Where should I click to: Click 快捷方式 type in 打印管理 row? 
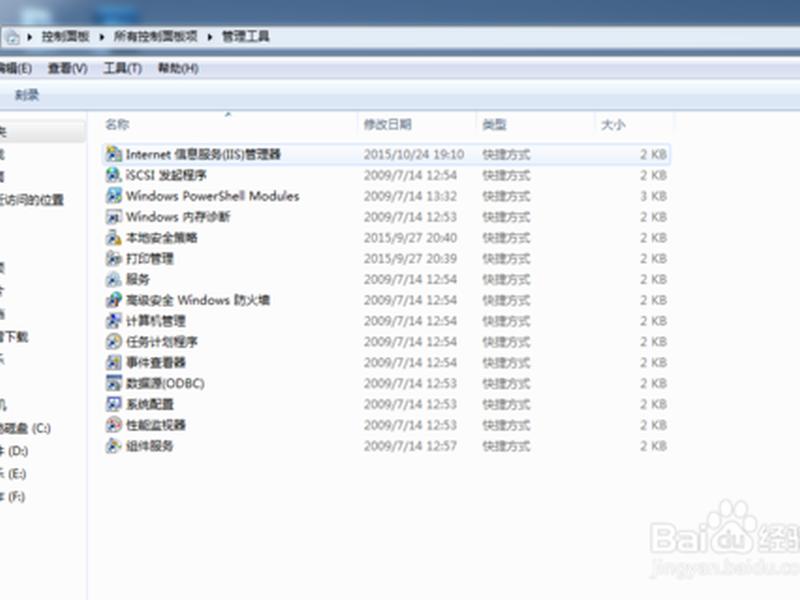(x=506, y=259)
